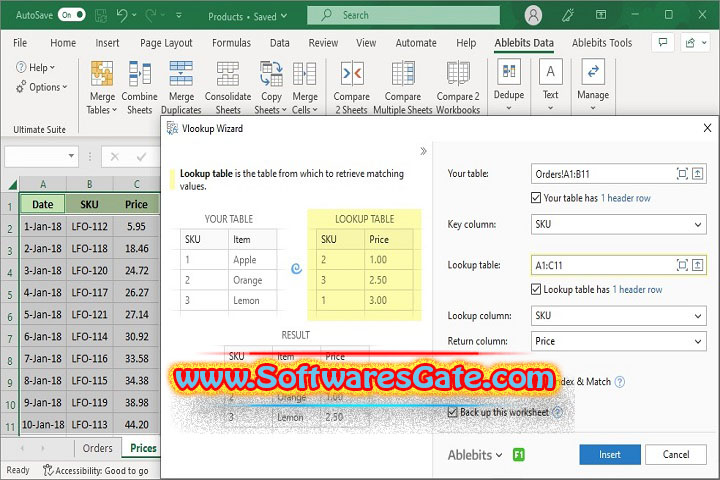This screenshot has height=480, width=720.
Task: Toggle AutoSave switch off
Action: [72, 15]
